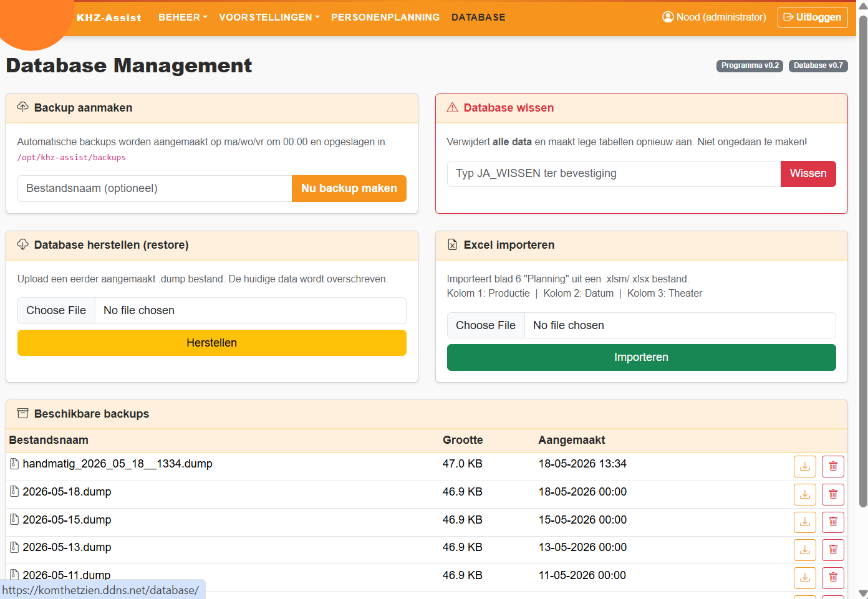This screenshot has height=599, width=868.
Task: Download the 2026-05-13.dump backup
Action: click(x=804, y=550)
